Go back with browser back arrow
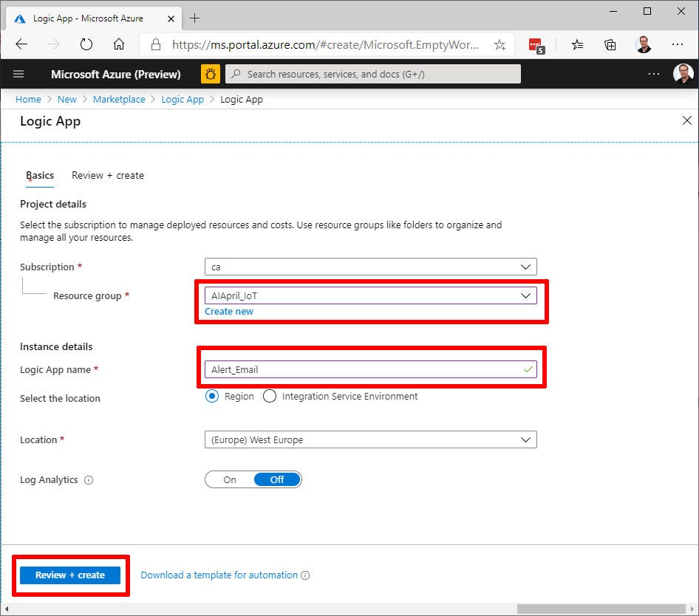The width and height of the screenshot is (699, 616). click(x=21, y=44)
